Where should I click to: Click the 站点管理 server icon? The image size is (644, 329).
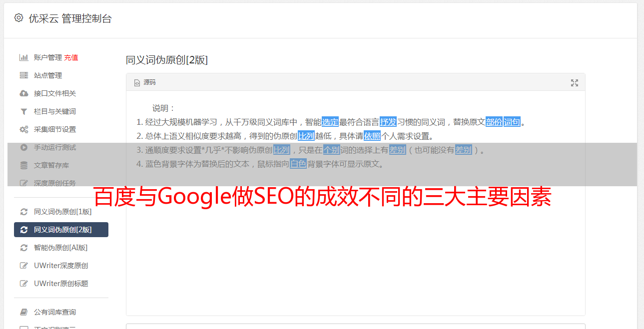pyautogui.click(x=23, y=75)
